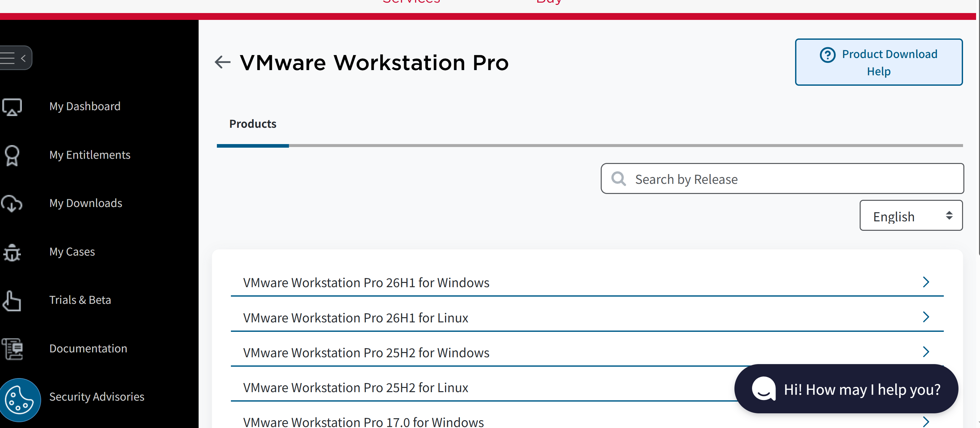Click the My Dashboard monitor icon
Image resolution: width=980 pixels, height=428 pixels.
tap(12, 107)
